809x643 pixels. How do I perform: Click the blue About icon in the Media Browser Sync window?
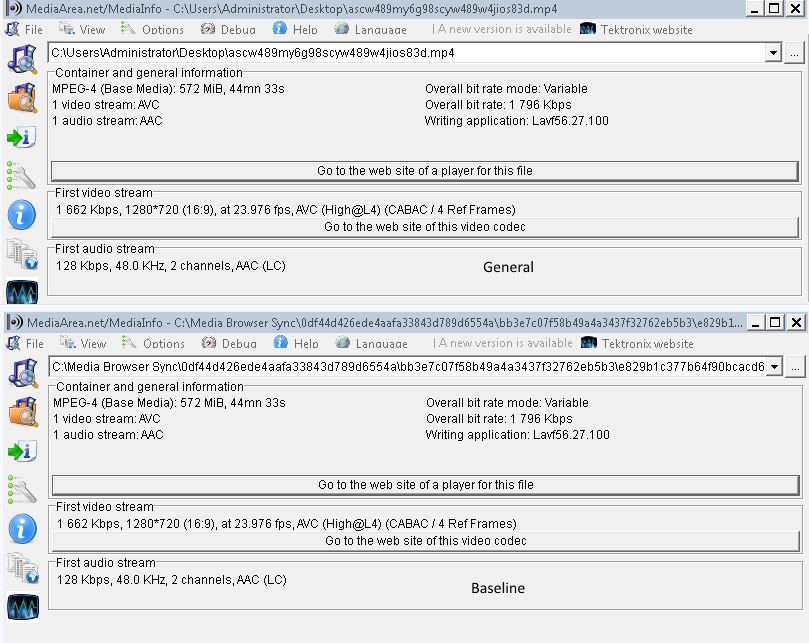23,528
